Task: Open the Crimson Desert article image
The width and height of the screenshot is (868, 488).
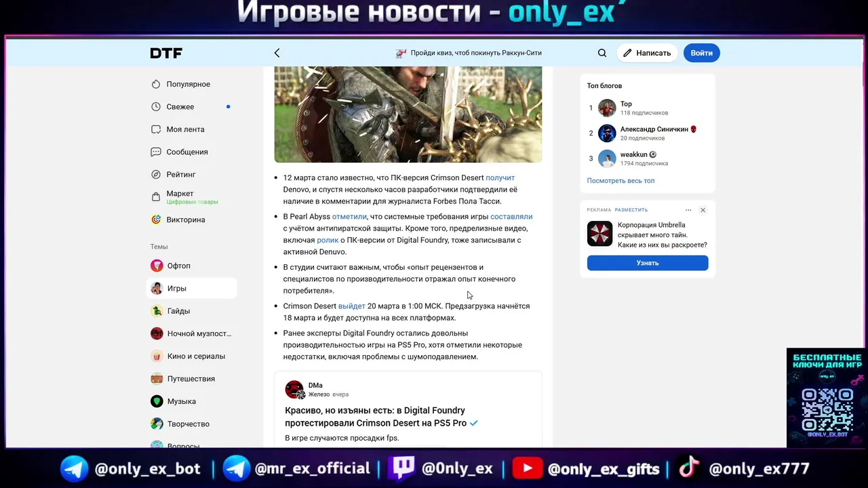Action: click(x=408, y=114)
